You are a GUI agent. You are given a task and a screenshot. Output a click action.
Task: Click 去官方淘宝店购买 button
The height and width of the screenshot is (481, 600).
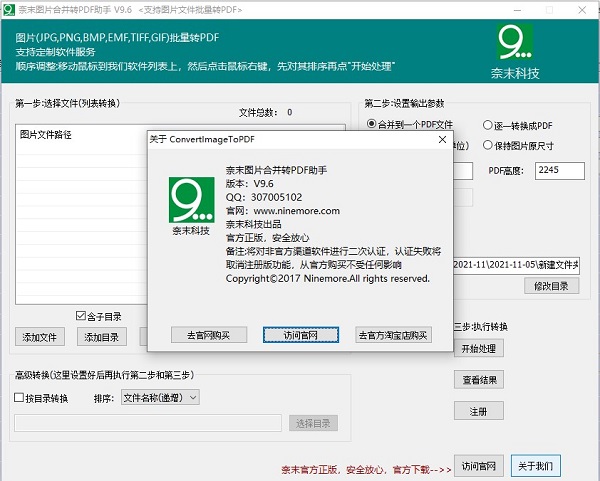[x=393, y=335]
